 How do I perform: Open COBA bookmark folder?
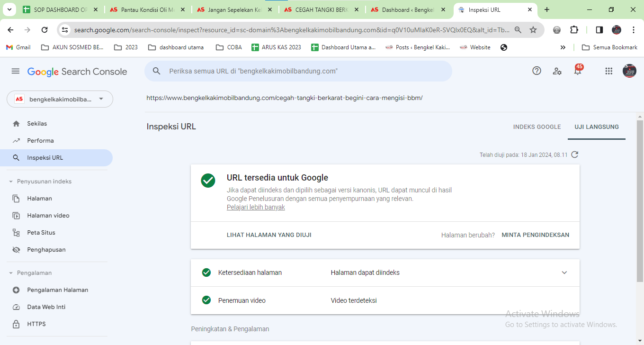229,47
